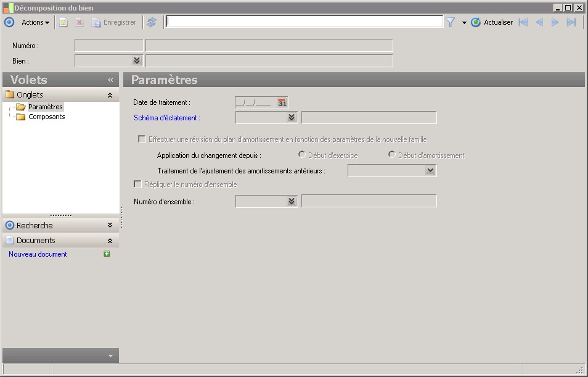Select the Début d'amortissement radio button
This screenshot has width=588, height=377.
[x=391, y=155]
